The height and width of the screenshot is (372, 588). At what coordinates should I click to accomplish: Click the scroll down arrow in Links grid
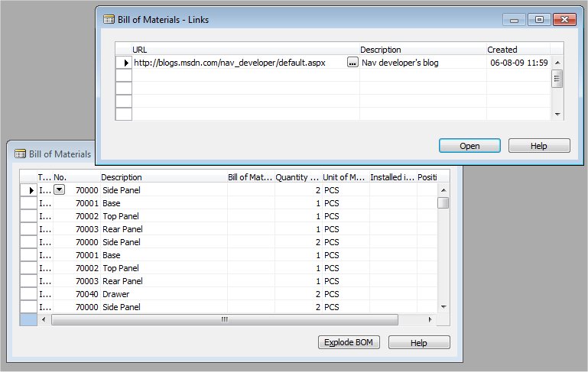coord(557,114)
